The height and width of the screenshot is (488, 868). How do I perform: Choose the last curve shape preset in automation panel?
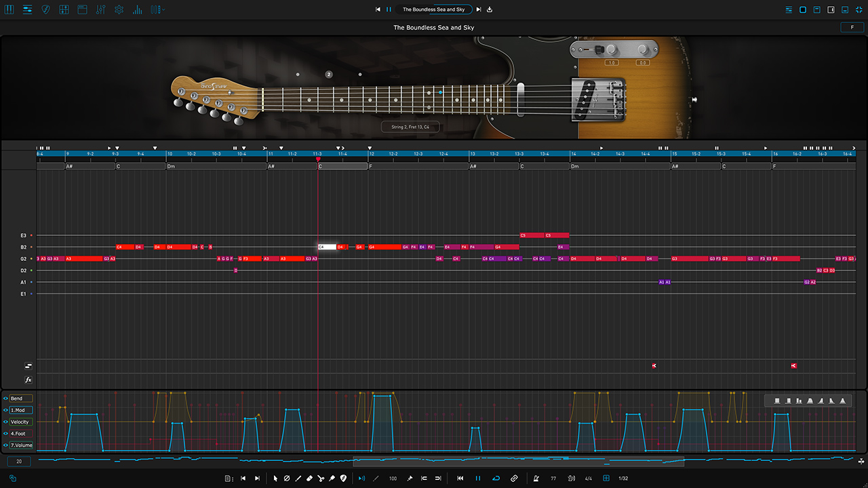tap(842, 401)
